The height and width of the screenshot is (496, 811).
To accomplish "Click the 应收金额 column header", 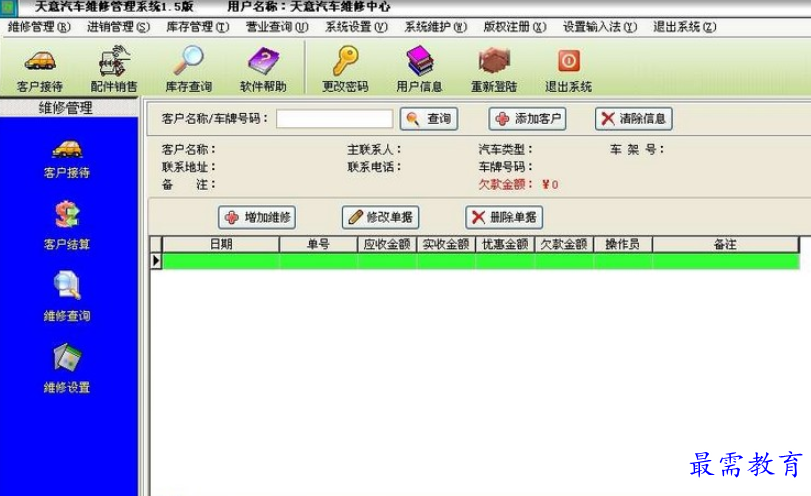I will [x=387, y=245].
